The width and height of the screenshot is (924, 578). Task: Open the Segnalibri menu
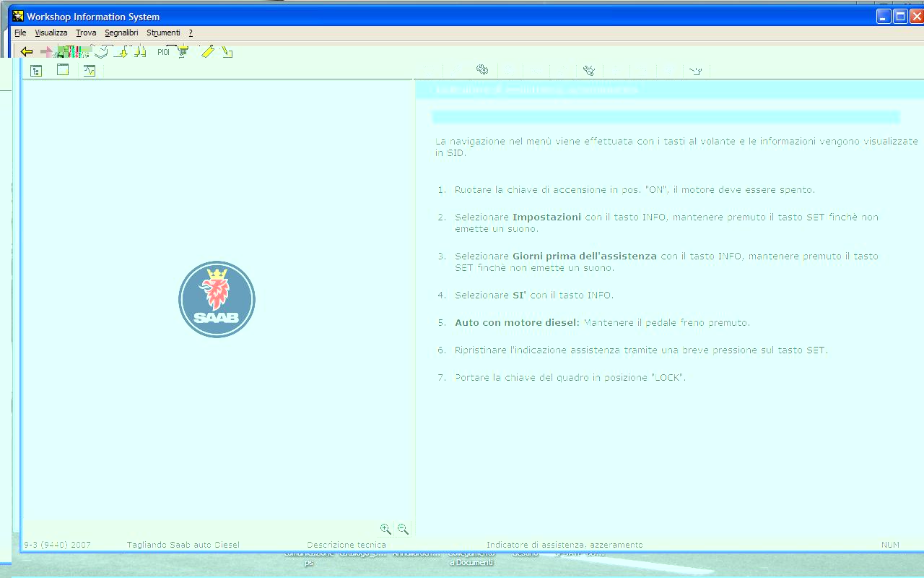(121, 33)
